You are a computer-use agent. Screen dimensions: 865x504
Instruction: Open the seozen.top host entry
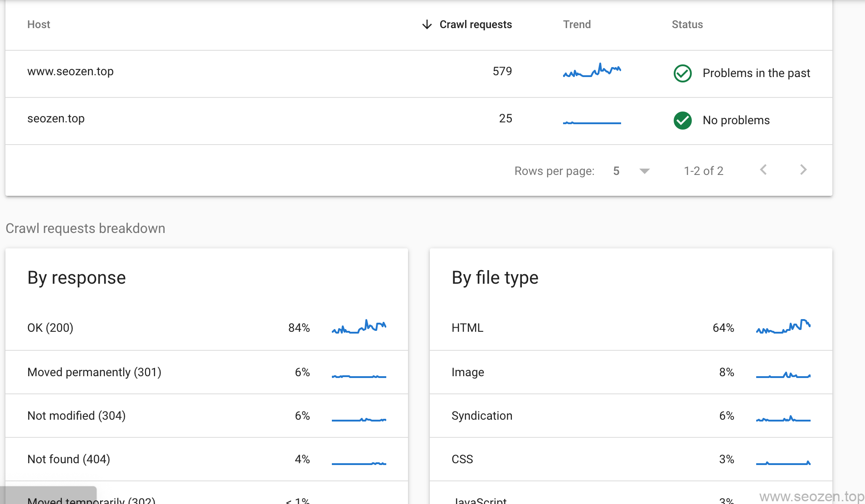pos(56,118)
